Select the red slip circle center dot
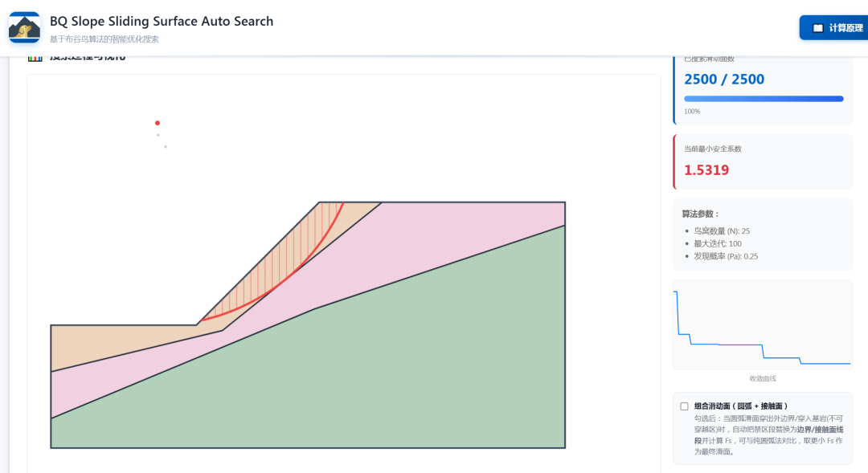Viewport: 868px width, 473px height. (158, 123)
